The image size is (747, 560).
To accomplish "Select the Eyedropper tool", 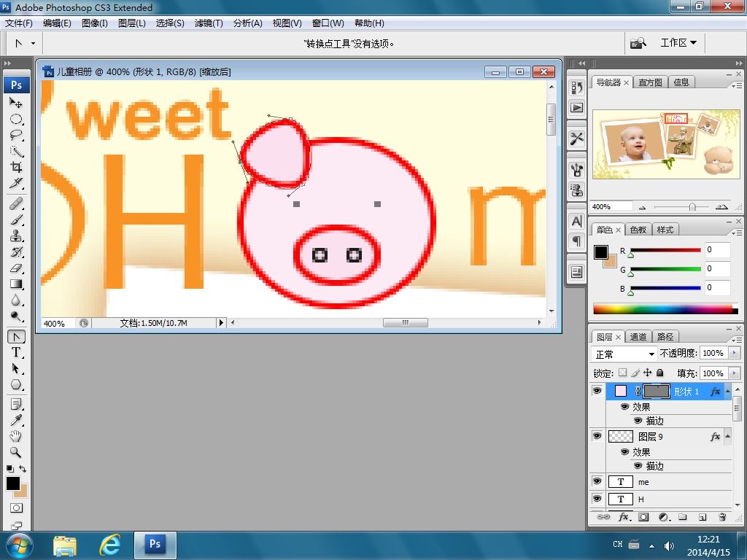I will 16,421.
